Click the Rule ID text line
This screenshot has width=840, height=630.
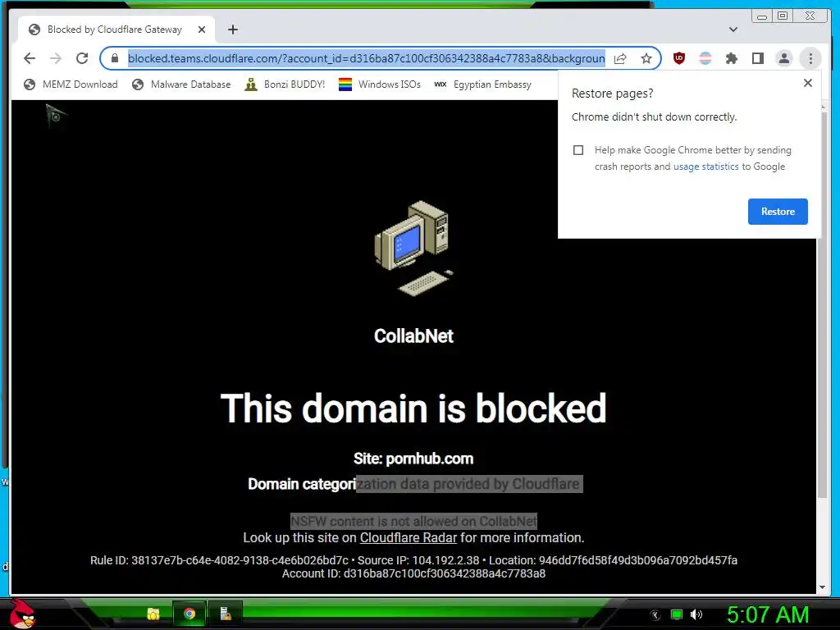tap(413, 560)
